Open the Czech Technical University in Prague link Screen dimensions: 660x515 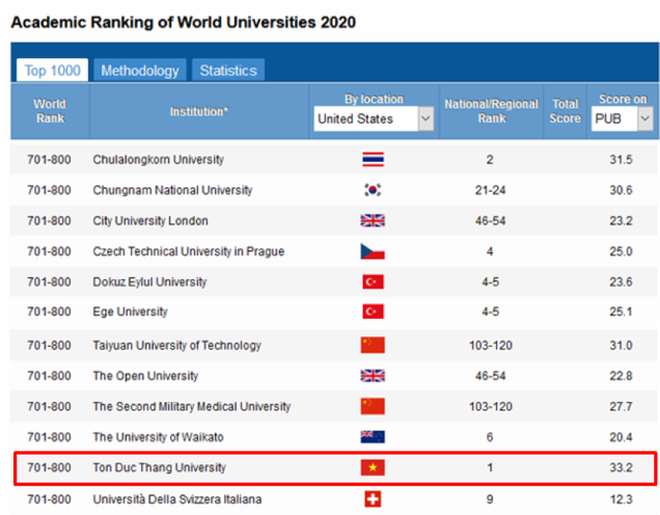point(189,251)
